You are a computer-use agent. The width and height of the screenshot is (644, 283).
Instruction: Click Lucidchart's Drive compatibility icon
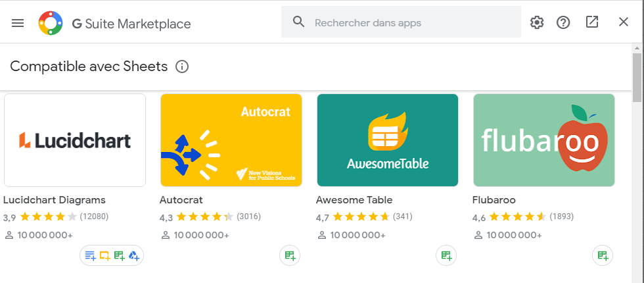pyautogui.click(x=134, y=255)
